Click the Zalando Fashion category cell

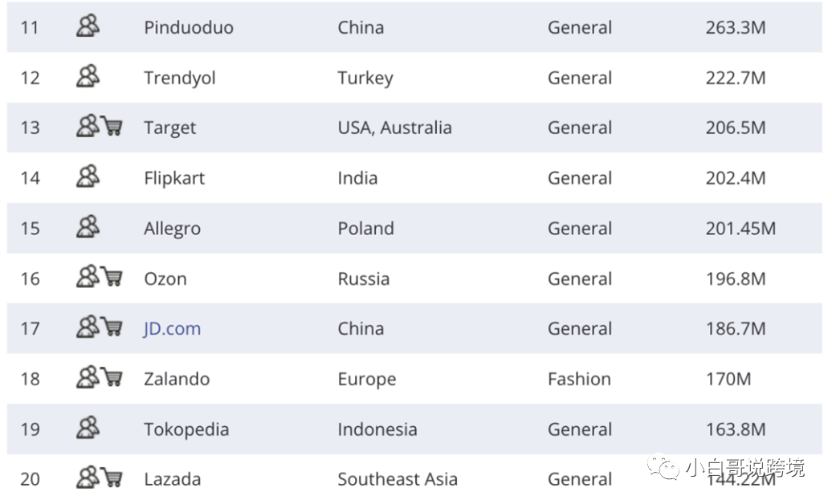tap(579, 379)
